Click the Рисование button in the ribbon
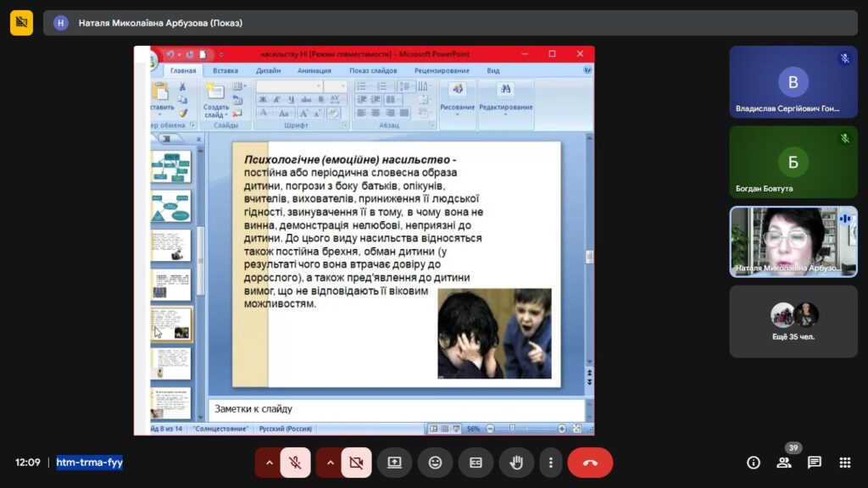Image resolution: width=868 pixels, height=488 pixels. pos(458,96)
